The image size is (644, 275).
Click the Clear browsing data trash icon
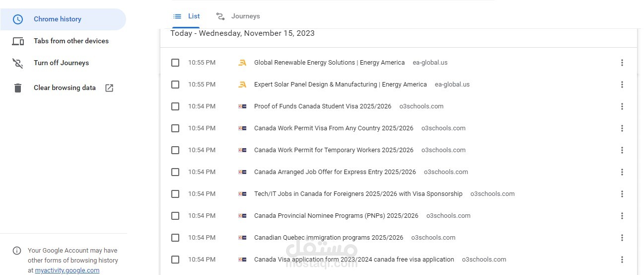coord(18,88)
